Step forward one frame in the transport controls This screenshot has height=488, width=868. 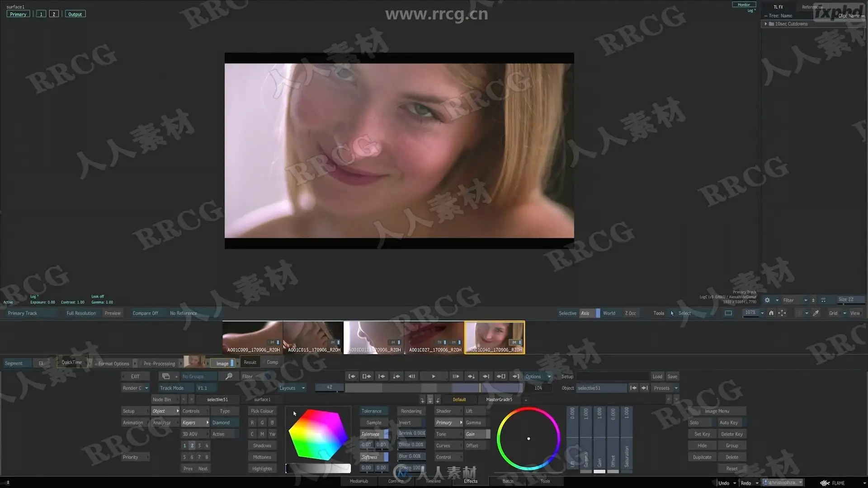click(456, 376)
